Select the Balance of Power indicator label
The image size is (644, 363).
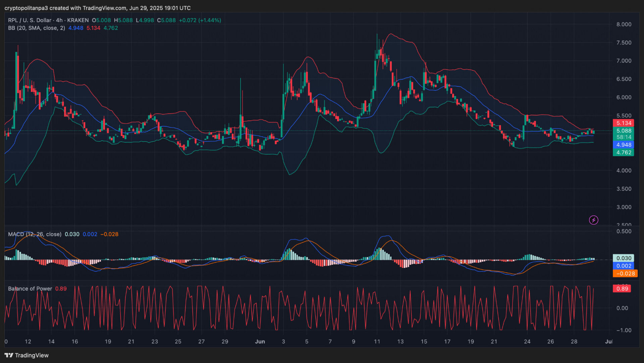pos(30,289)
